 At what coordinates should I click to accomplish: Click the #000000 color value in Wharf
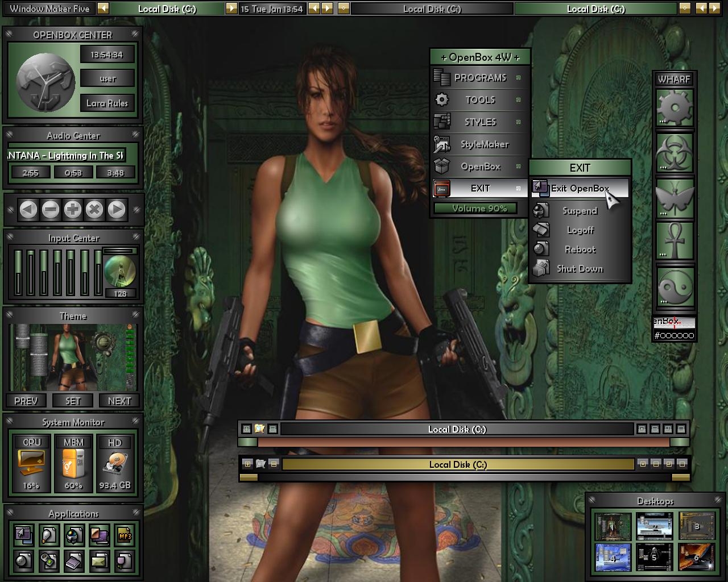[x=675, y=335]
